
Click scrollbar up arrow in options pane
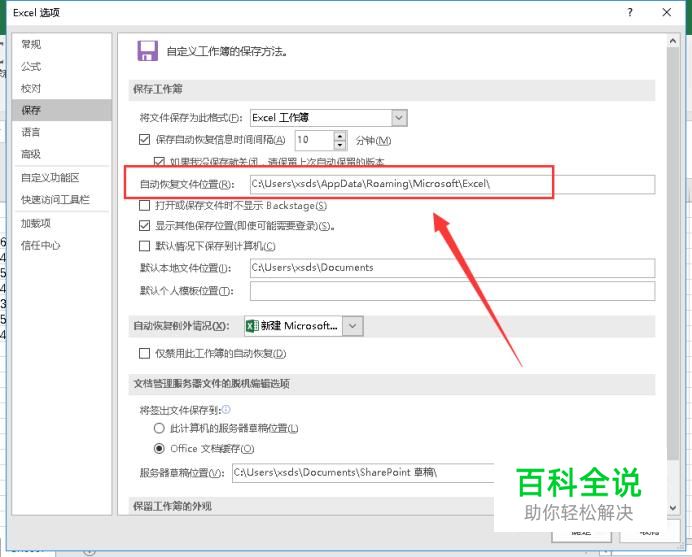672,41
